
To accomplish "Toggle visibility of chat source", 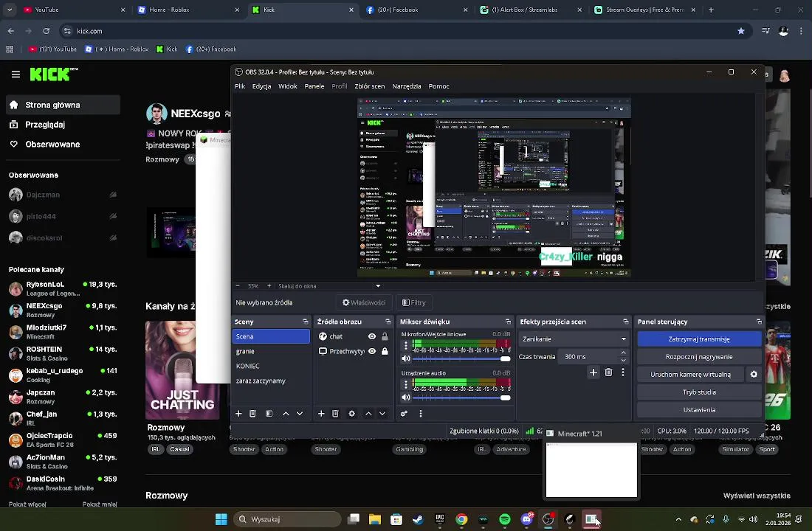I will pos(372,336).
